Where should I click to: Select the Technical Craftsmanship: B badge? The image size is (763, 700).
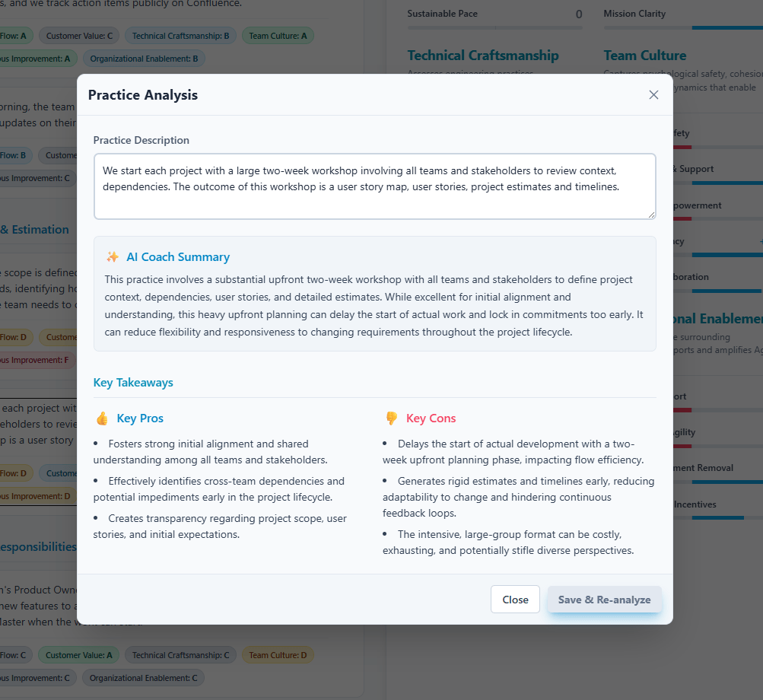click(180, 35)
